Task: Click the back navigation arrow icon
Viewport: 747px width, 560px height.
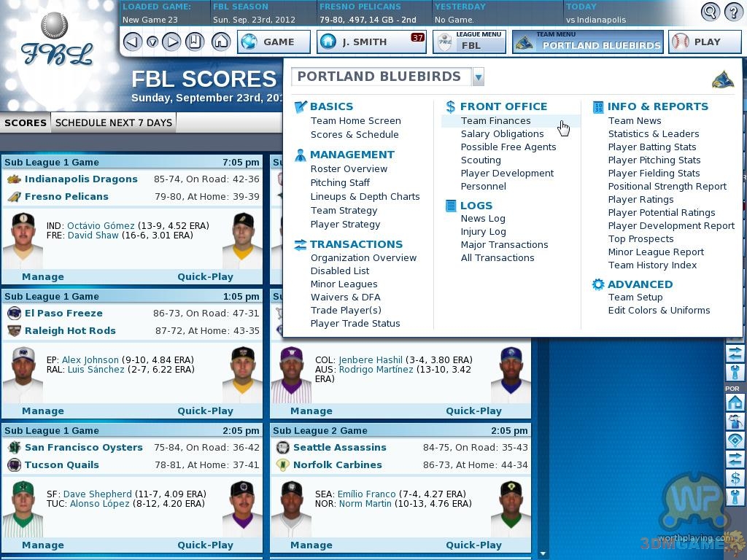Action: [x=132, y=42]
